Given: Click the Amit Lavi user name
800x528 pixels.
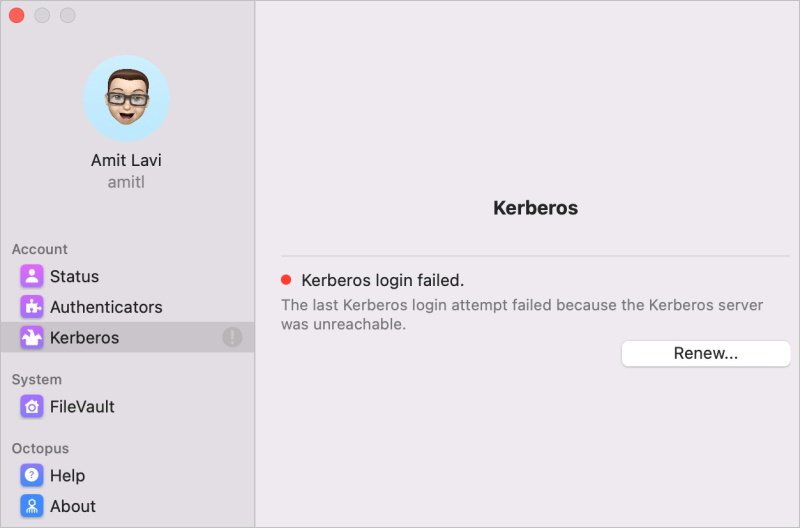Looking at the screenshot, I should click(x=127, y=160).
